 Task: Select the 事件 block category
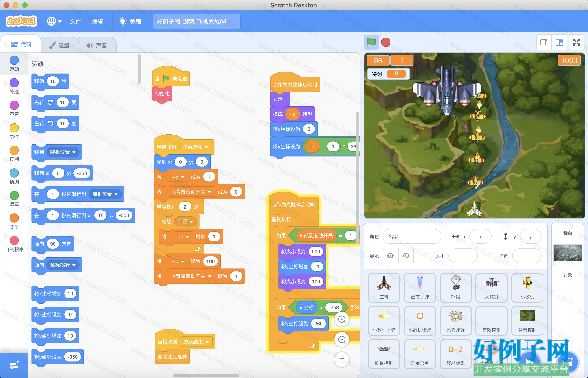click(x=14, y=131)
